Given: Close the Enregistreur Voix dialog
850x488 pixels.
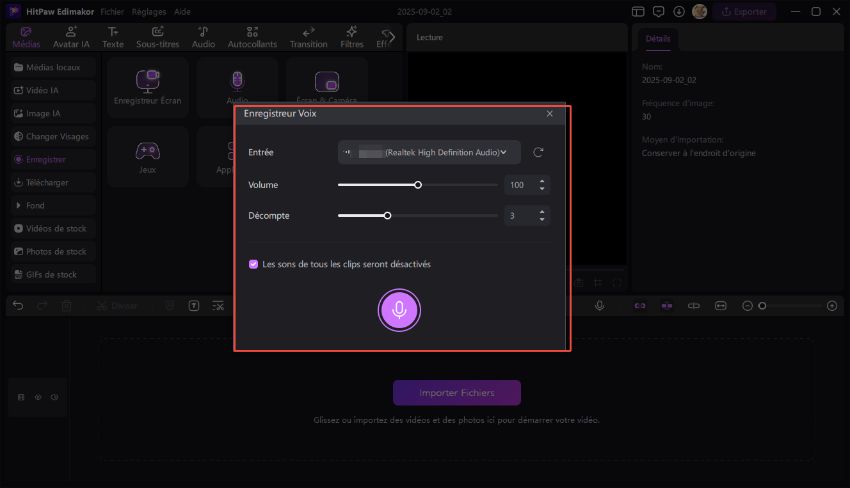Looking at the screenshot, I should coord(550,113).
